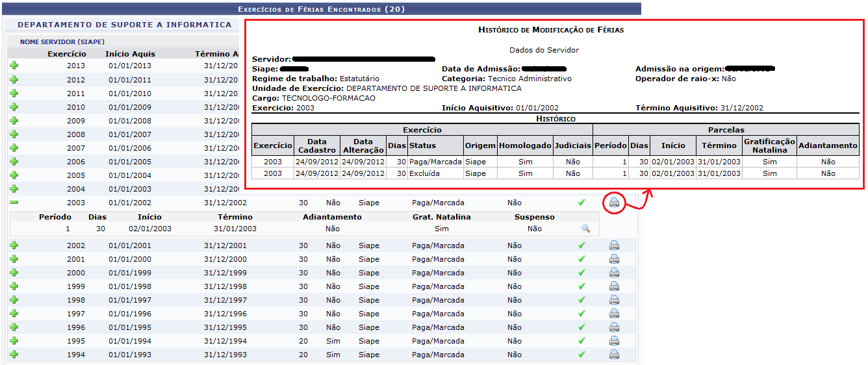The height and width of the screenshot is (365, 868).
Task: Select 'Tecnico Administrativo' category value
Action: [530, 79]
